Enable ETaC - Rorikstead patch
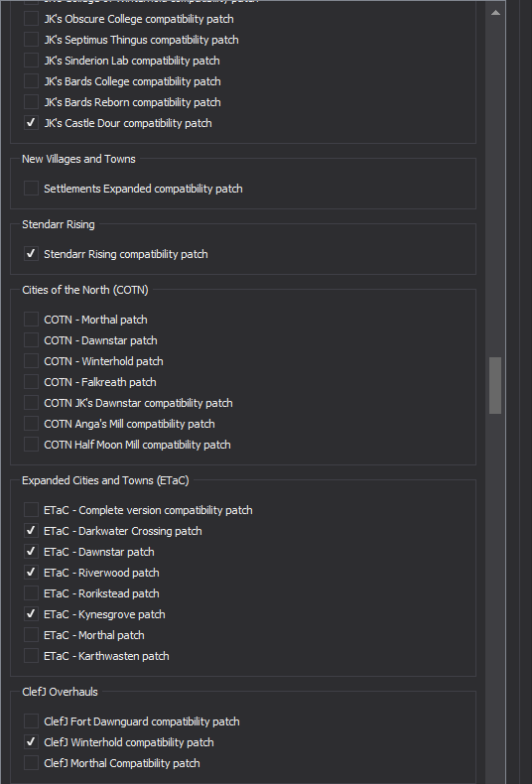Viewport: 532px width, 784px height. pyautogui.click(x=31, y=593)
